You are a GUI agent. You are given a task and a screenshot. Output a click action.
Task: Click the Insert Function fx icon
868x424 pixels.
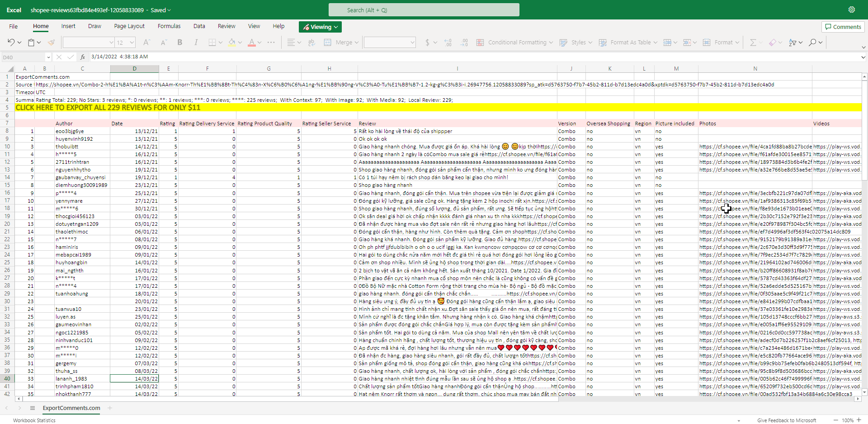point(82,57)
